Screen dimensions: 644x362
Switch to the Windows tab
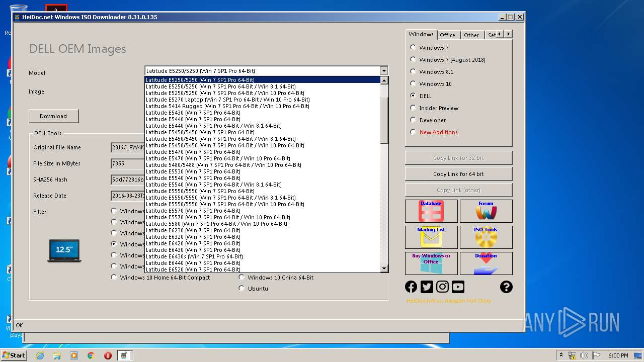[421, 34]
